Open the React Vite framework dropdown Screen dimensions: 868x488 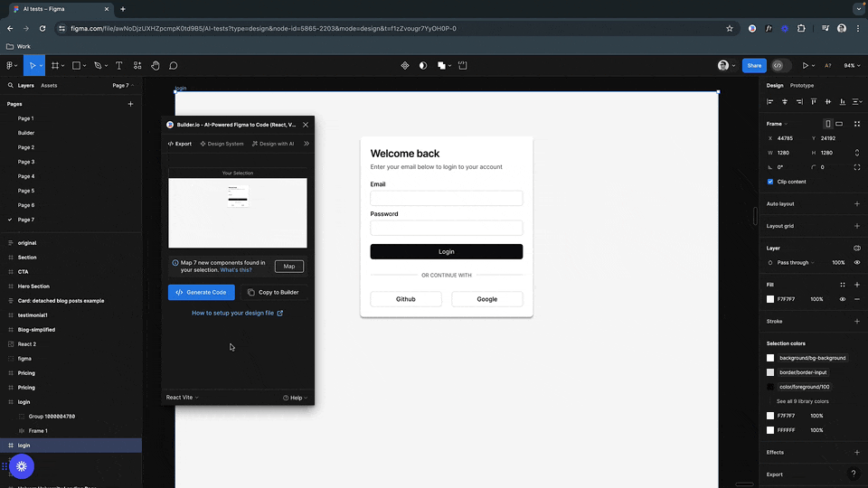(182, 398)
